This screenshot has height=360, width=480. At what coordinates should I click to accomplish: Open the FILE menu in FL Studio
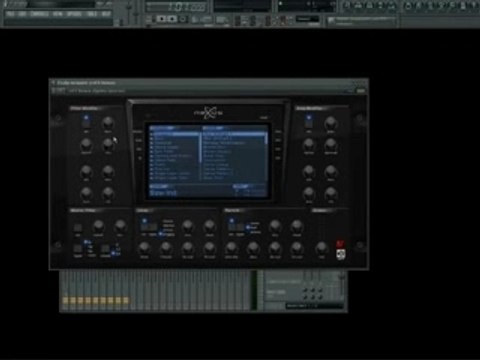pyautogui.click(x=10, y=14)
